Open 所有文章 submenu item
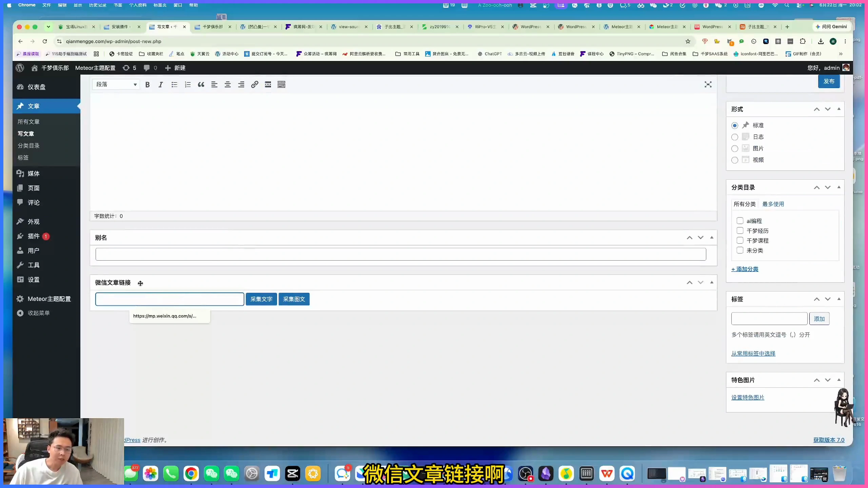 tap(28, 122)
